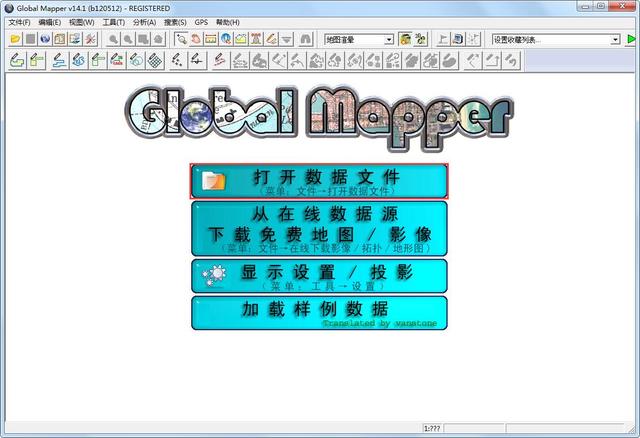Open the 3D view icon beside hill shading
Image resolution: width=640 pixels, height=438 pixels.
tap(421, 39)
